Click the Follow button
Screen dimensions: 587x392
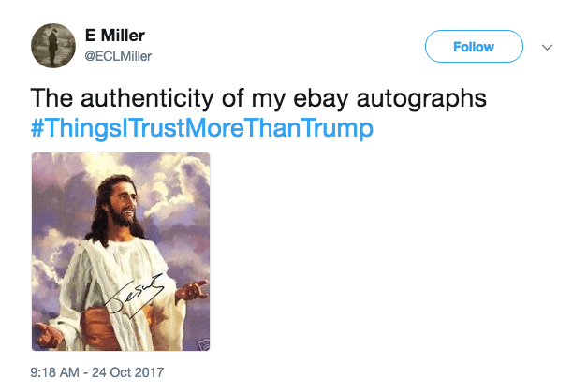coord(474,46)
